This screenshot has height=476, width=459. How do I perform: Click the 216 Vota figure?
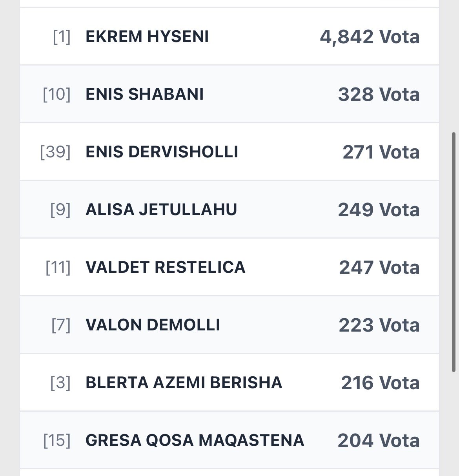coord(380,383)
